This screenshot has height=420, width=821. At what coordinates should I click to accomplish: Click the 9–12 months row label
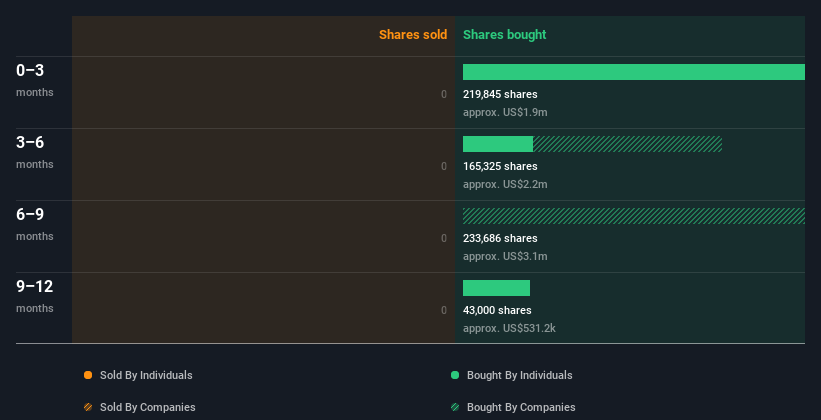click(35, 296)
